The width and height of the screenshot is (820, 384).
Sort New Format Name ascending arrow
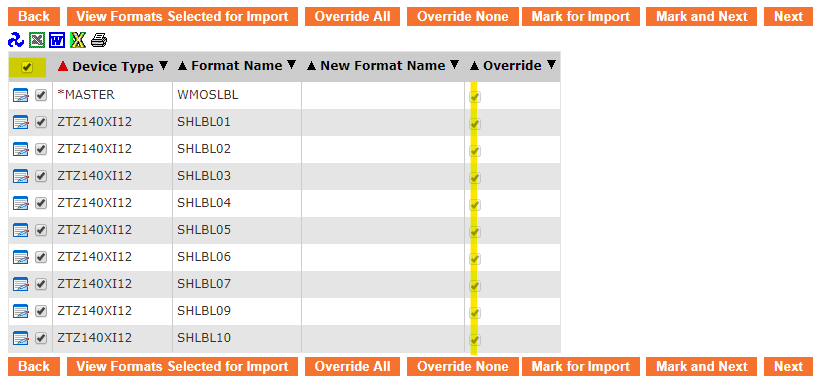[311, 66]
